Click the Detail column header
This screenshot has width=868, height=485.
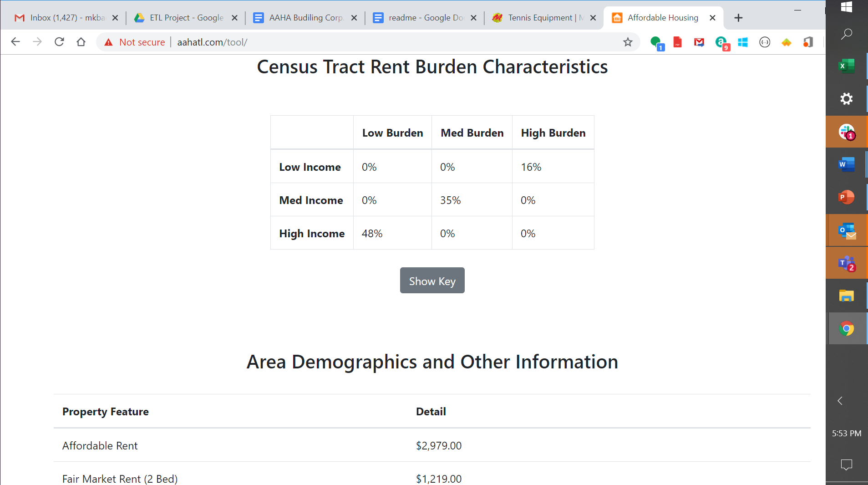click(x=431, y=412)
